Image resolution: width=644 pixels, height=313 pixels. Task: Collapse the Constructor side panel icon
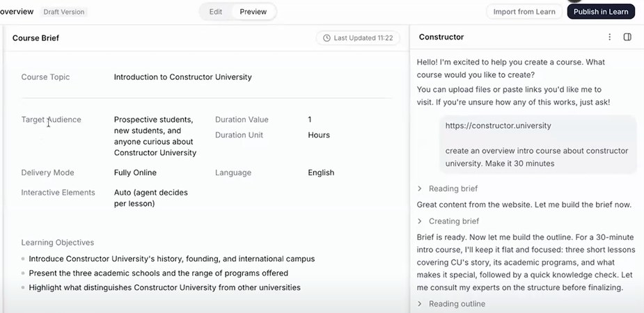[x=627, y=37]
